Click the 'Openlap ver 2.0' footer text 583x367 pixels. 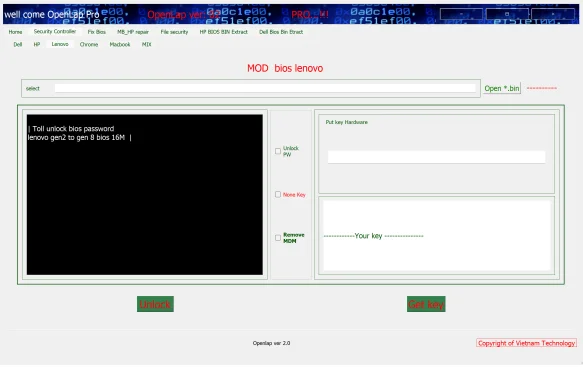271,343
